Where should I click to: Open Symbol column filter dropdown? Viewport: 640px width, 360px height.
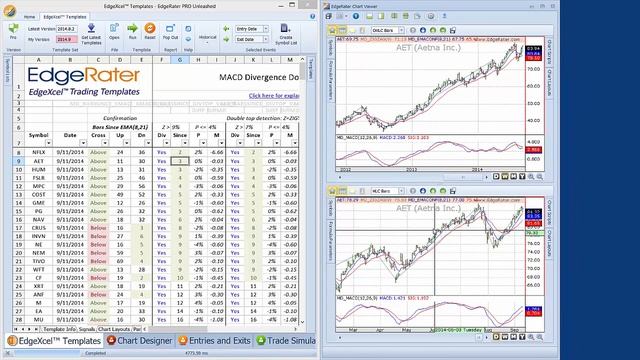49,143
